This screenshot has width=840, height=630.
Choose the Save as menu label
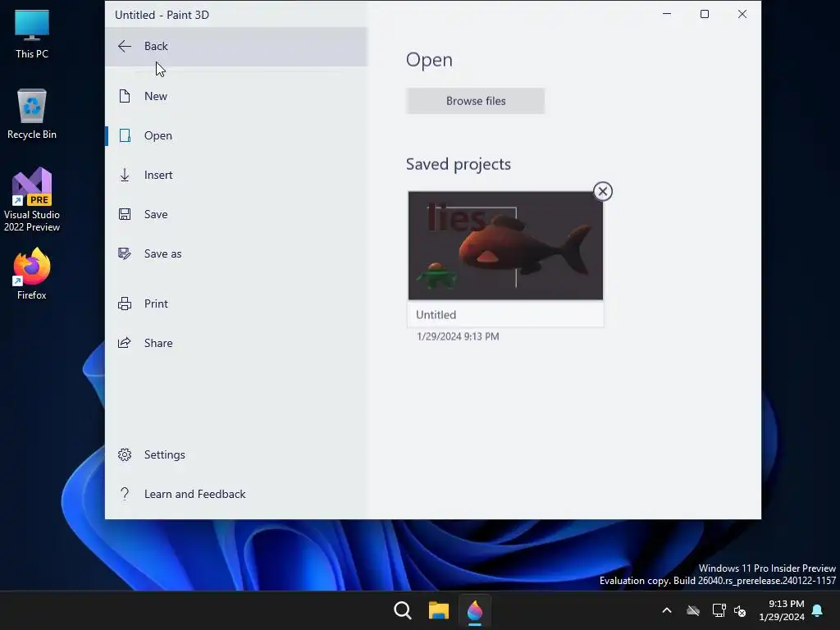click(x=163, y=253)
